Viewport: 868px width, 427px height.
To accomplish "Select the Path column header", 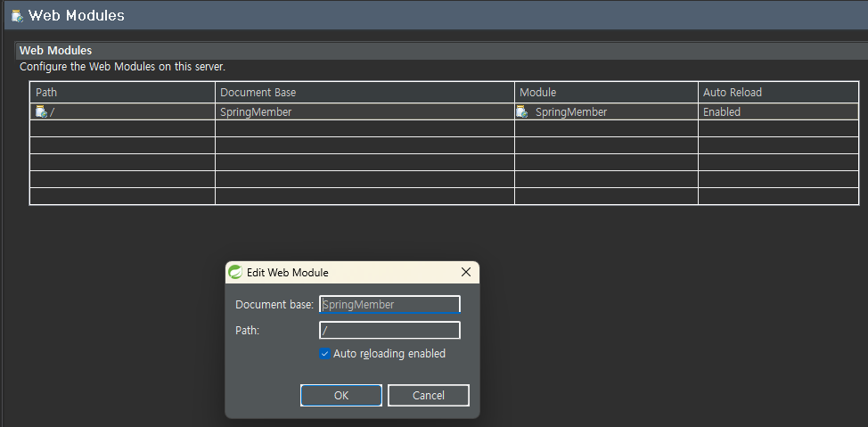I will [x=122, y=92].
